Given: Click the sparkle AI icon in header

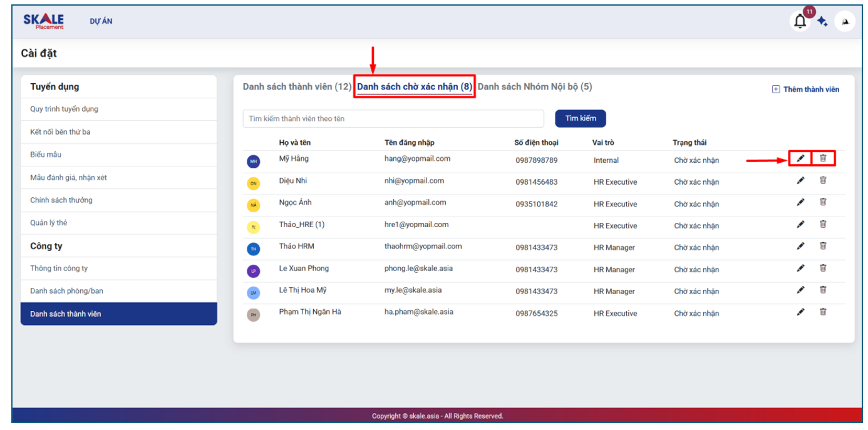Looking at the screenshot, I should 822,22.
